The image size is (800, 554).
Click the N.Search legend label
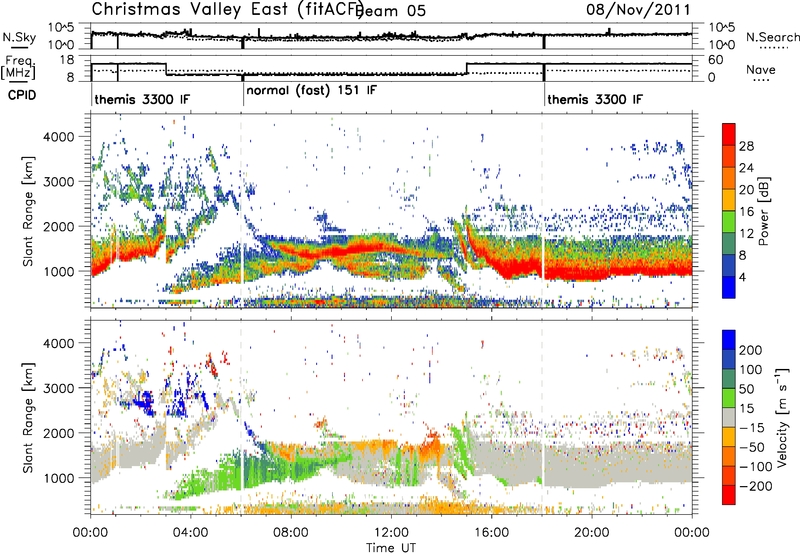(x=772, y=37)
